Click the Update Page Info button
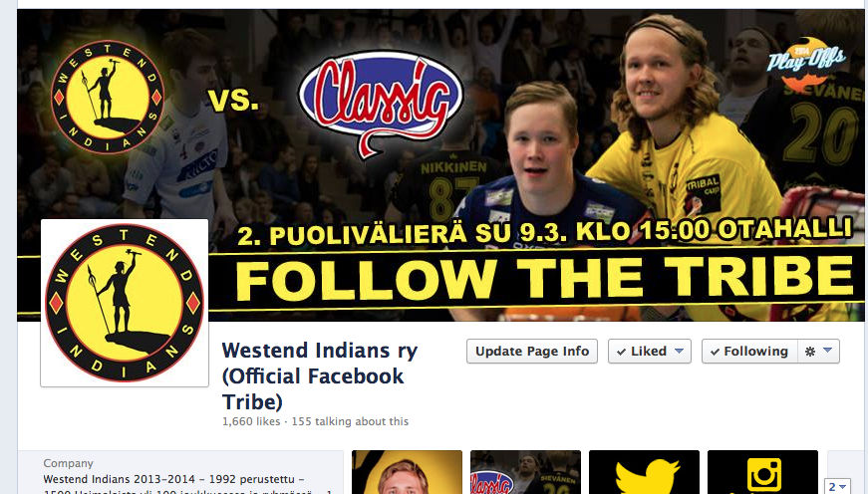This screenshot has width=868, height=494. 532,352
